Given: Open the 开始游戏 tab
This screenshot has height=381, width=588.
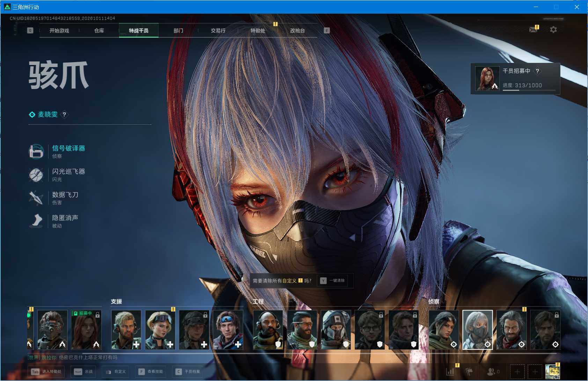Looking at the screenshot, I should [59, 31].
